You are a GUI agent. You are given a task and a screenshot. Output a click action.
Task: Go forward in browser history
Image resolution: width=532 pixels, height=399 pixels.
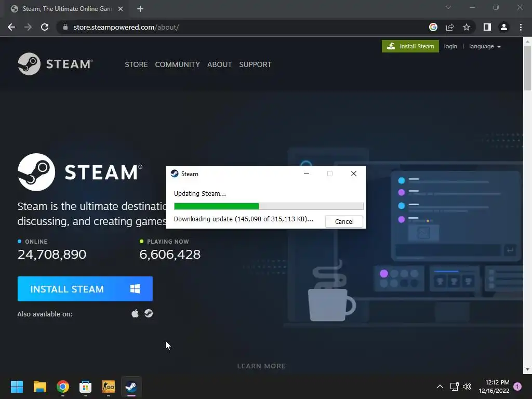(x=28, y=27)
